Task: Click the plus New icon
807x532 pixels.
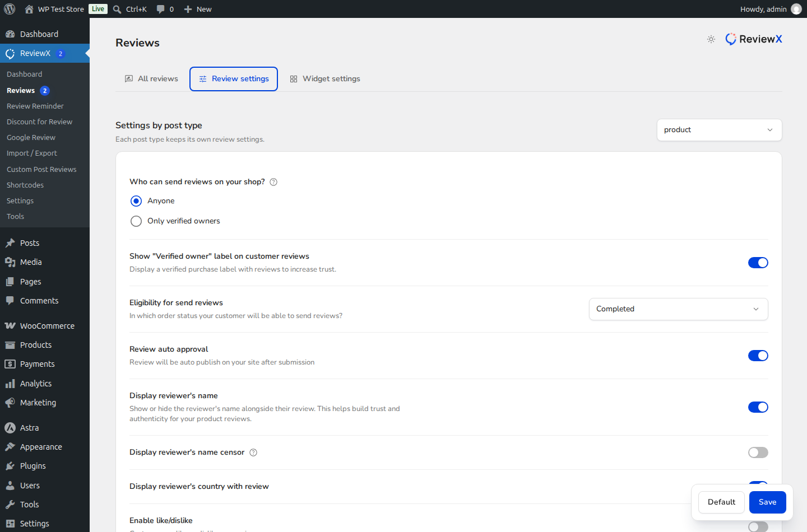Action: point(188,9)
